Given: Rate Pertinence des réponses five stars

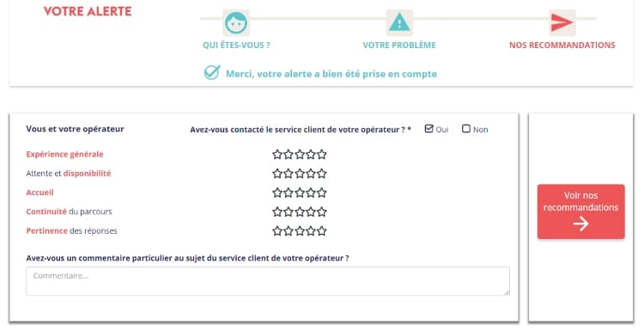Looking at the screenshot, I should pos(322,230).
